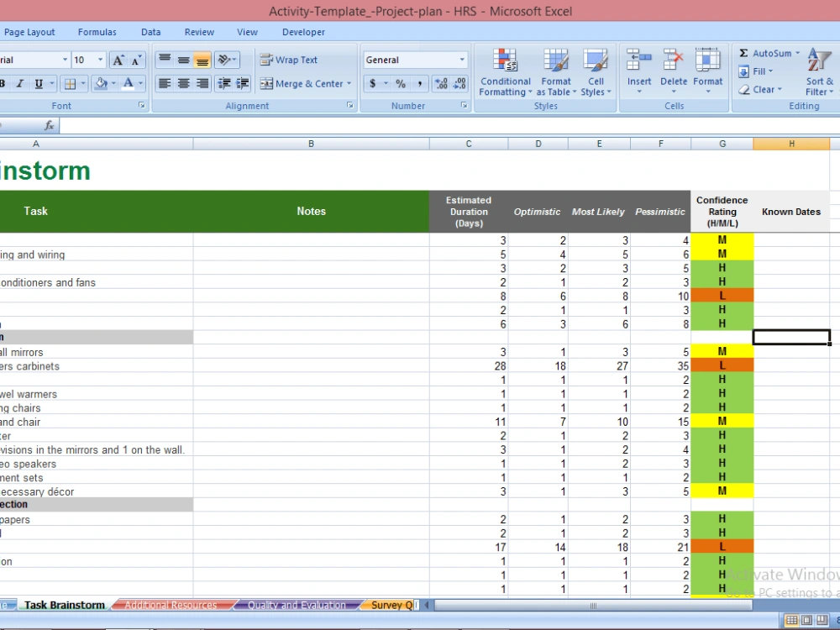Apply Fill Color bucket
This screenshot has height=630, width=840.
(x=101, y=83)
